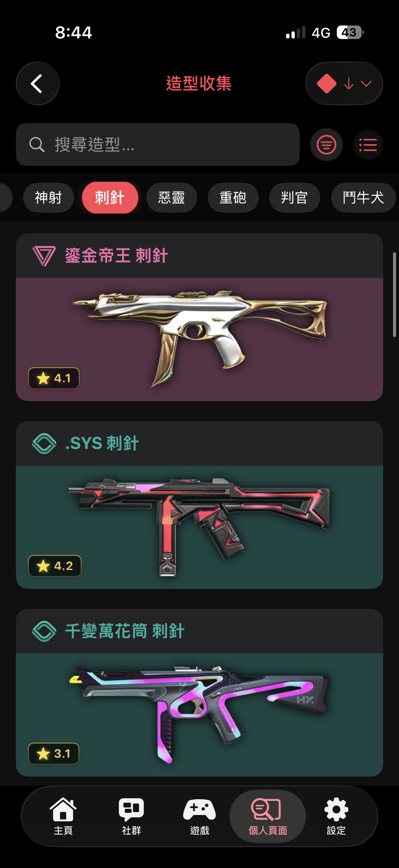Screen dimensions: 399x868
Task: Open the 主頁 home tab
Action: (63, 816)
